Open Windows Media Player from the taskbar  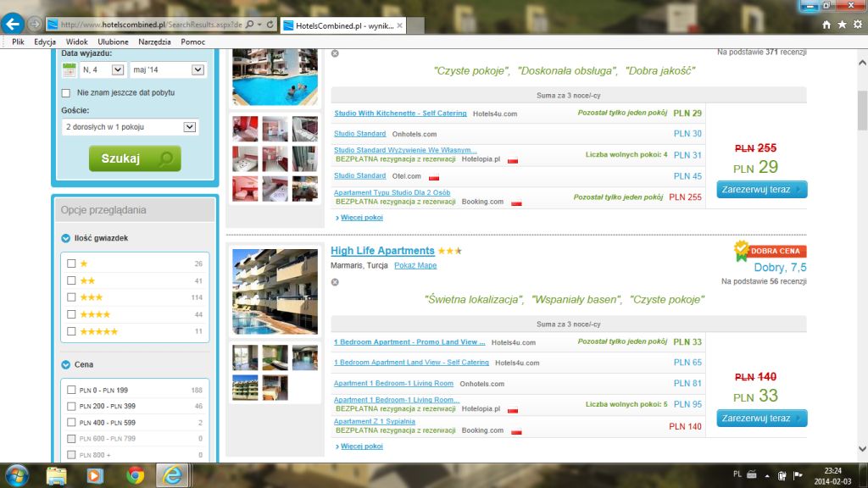click(95, 475)
